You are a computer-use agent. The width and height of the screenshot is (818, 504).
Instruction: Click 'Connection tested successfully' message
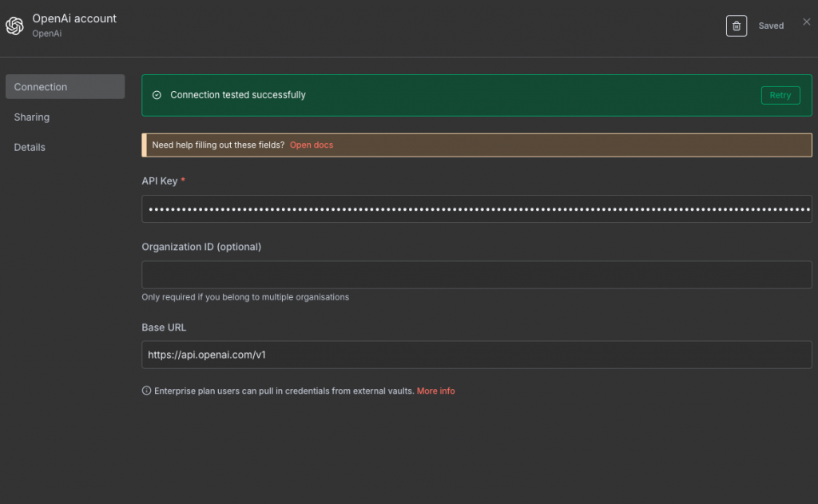[x=238, y=95]
